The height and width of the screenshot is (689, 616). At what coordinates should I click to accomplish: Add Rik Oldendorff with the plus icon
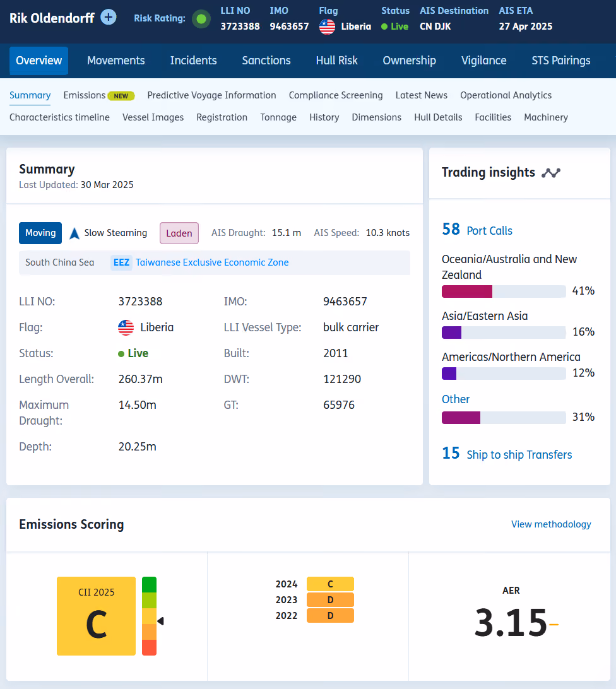pyautogui.click(x=109, y=18)
